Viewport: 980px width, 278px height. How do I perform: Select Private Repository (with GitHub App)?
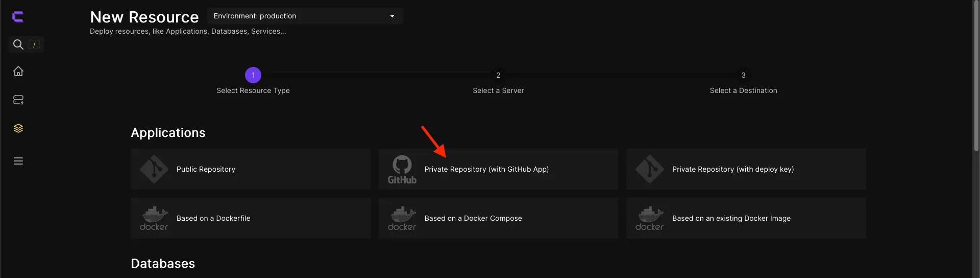click(x=498, y=169)
